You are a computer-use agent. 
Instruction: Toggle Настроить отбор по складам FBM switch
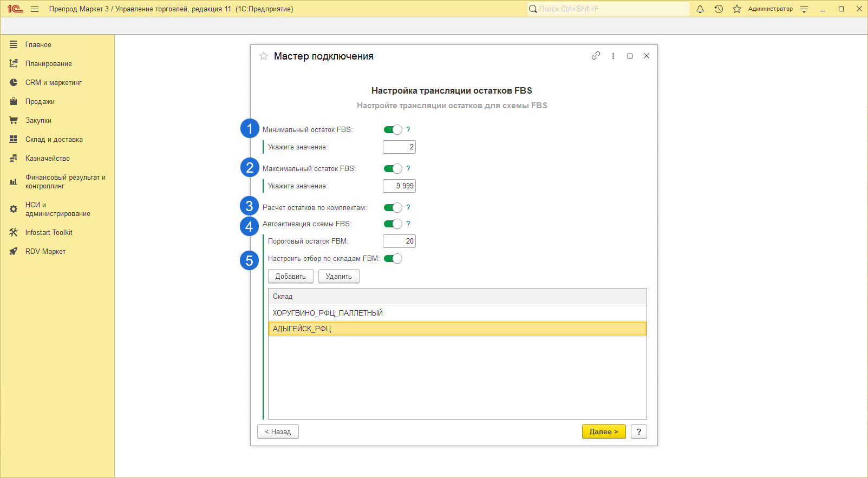(393, 258)
